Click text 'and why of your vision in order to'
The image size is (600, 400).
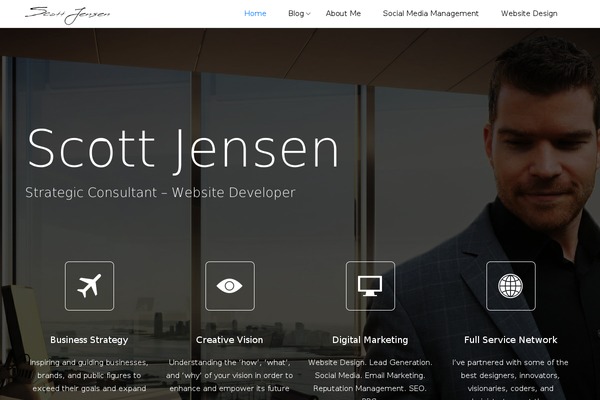[x=230, y=376]
